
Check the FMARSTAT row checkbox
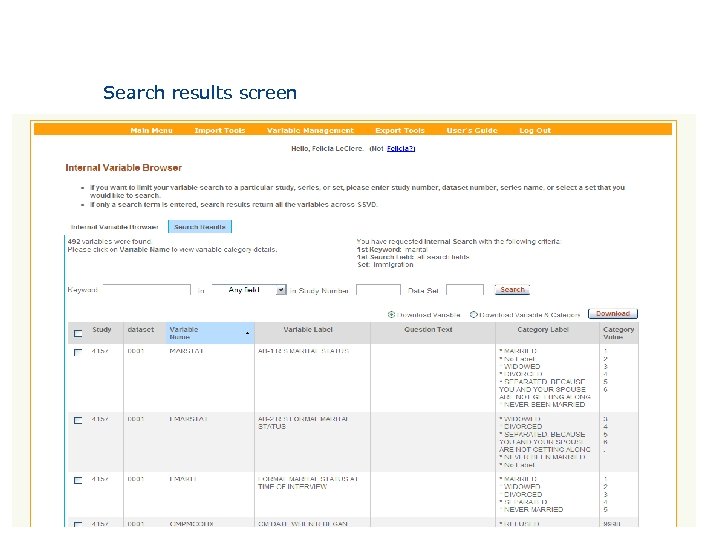[x=78, y=420]
